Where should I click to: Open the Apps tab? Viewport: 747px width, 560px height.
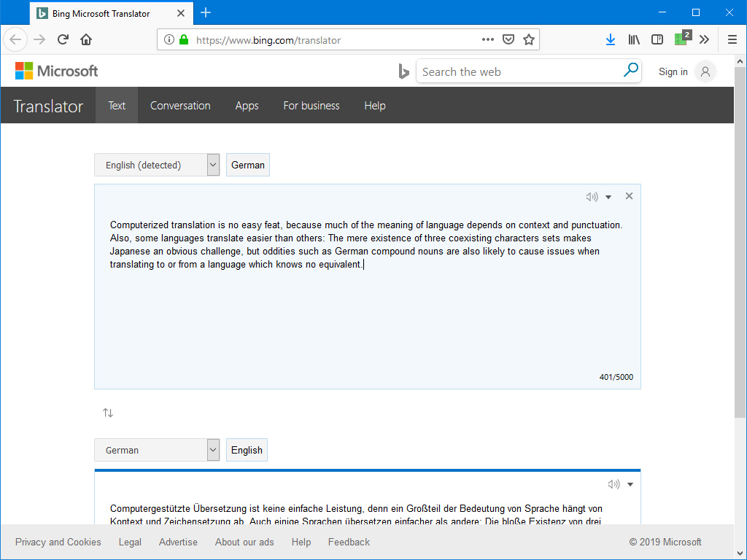coord(247,105)
